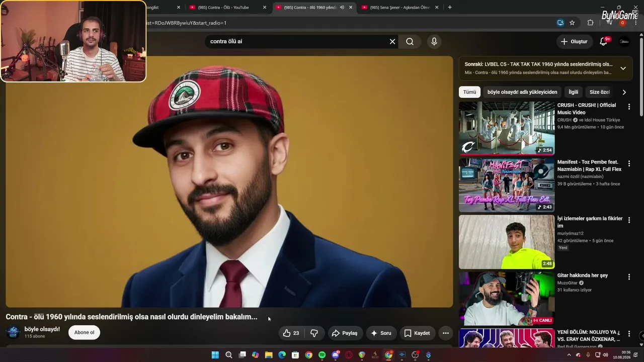
Task: Subscribe with the Abone ol button
Action: point(84,332)
